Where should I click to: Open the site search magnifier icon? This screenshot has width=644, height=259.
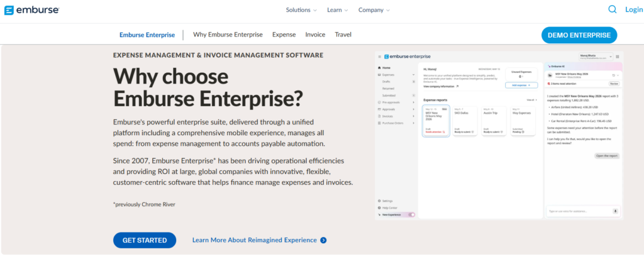point(613,9)
